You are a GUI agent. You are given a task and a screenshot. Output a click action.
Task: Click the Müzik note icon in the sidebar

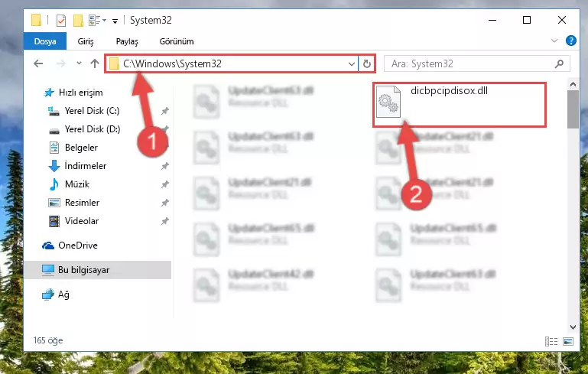(54, 184)
